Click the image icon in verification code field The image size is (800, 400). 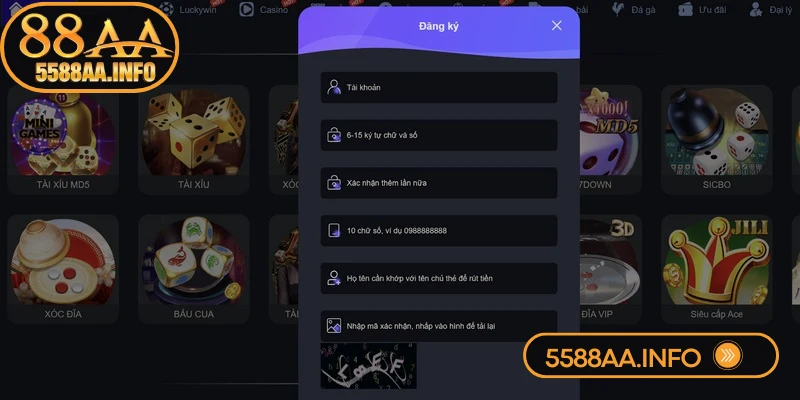[334, 326]
